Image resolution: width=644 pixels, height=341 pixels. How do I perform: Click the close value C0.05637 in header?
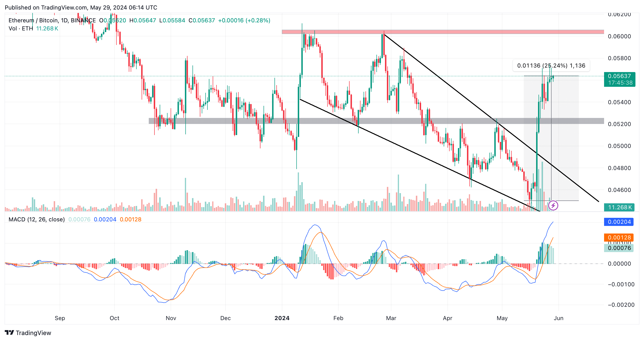coord(202,20)
